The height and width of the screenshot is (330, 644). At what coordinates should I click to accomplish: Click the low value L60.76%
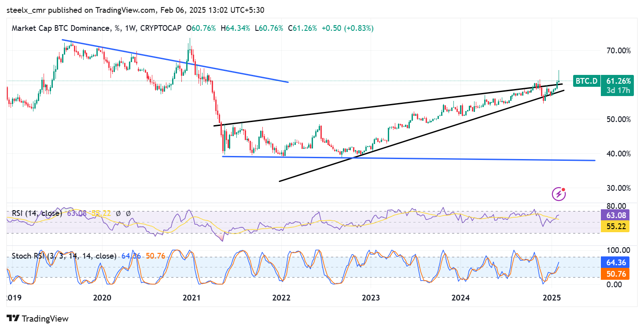tap(269, 28)
